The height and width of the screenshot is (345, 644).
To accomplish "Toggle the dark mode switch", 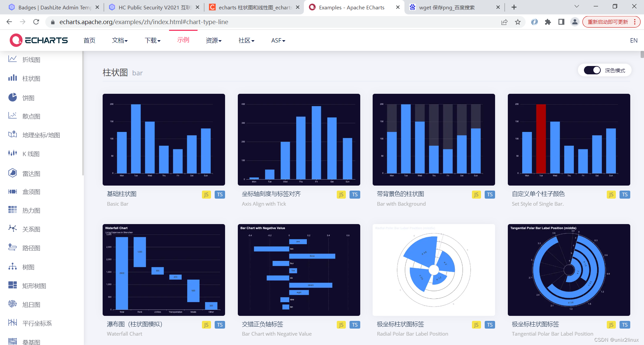I will pos(592,70).
